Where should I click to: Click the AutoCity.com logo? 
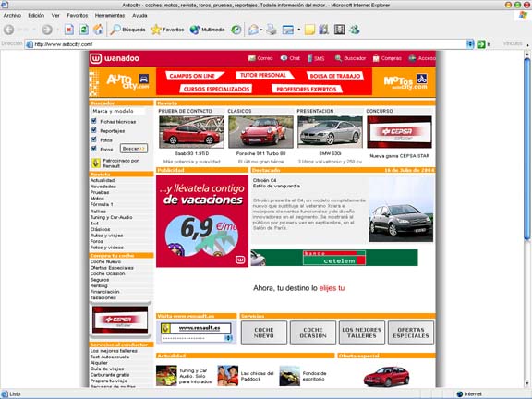point(127,82)
